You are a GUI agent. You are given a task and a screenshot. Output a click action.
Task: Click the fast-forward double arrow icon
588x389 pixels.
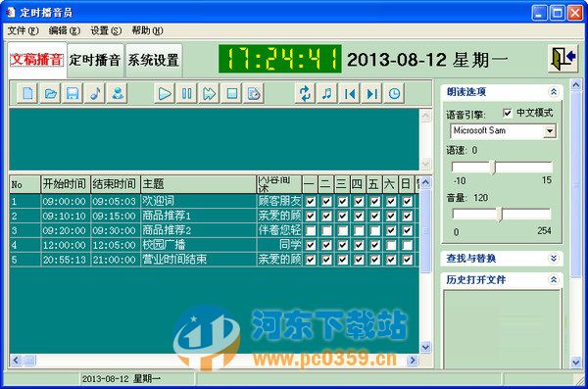pos(210,93)
